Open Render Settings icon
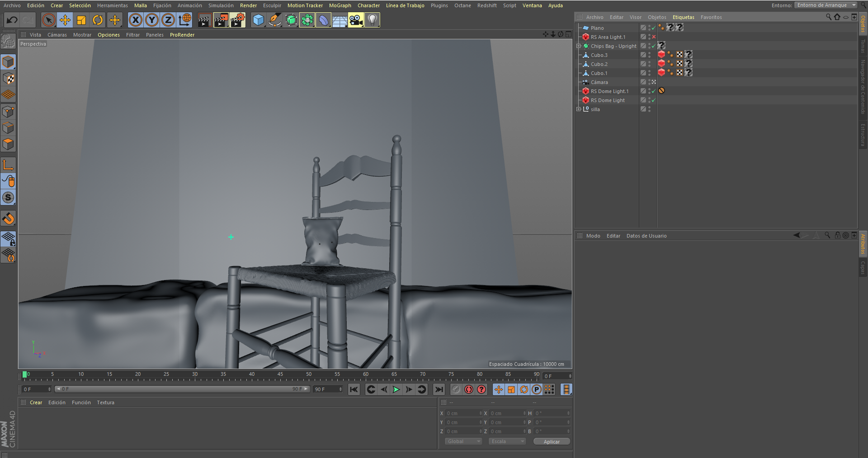This screenshot has width=868, height=458. (x=238, y=20)
